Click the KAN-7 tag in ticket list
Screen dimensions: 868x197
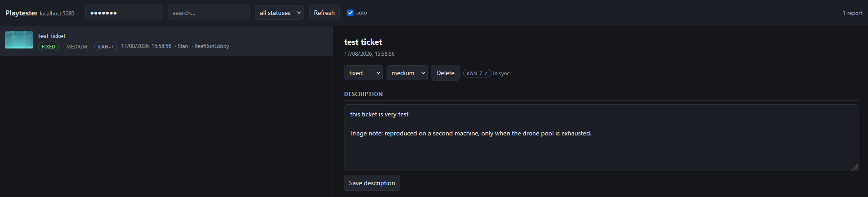(x=106, y=47)
